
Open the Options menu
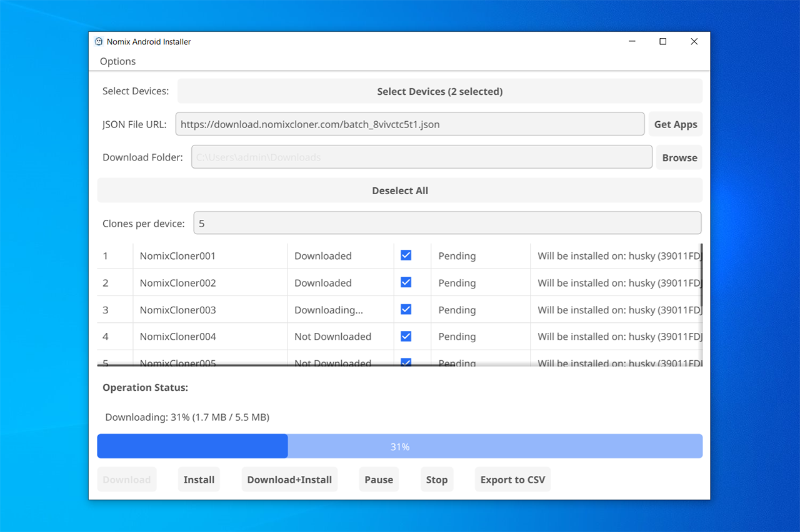click(x=117, y=61)
